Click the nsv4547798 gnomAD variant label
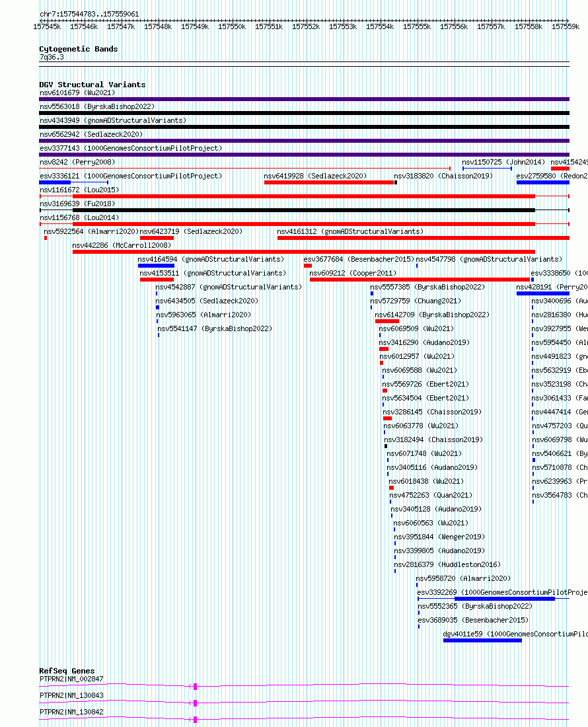This screenshot has height=727, width=588. tap(489, 260)
